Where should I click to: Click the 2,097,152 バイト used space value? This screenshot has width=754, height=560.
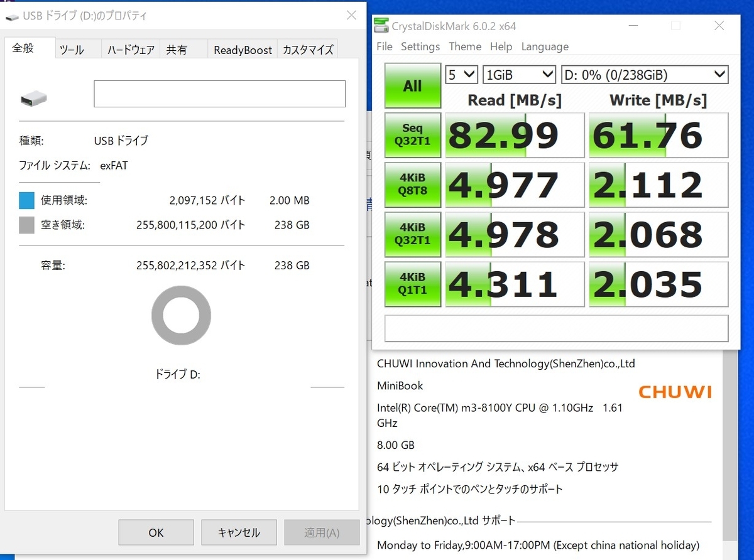pos(207,200)
